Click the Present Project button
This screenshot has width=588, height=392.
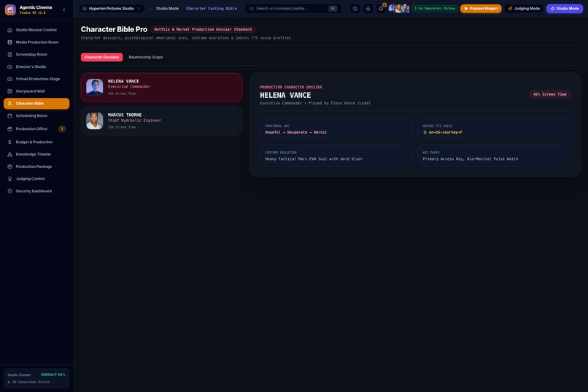coord(481,9)
